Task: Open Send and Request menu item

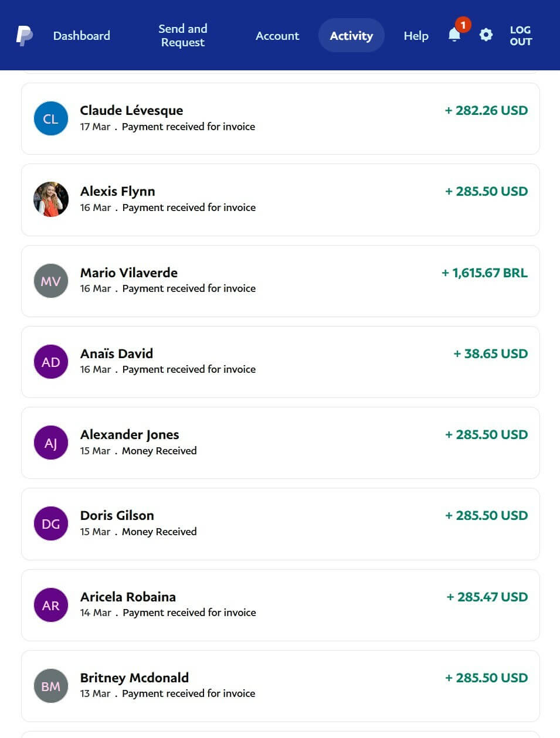Action: coord(183,36)
